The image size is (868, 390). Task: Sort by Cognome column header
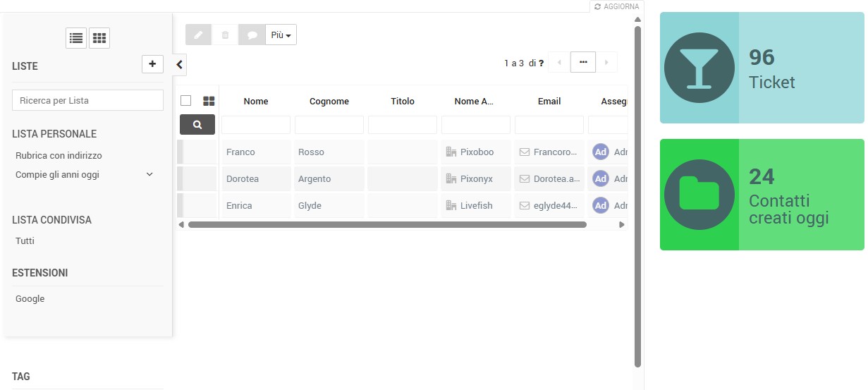click(329, 102)
